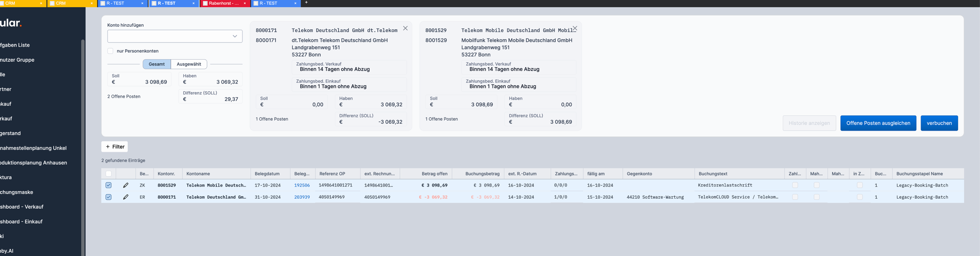Remove the 8000171 Telekom Deutschland account card

coord(405,28)
